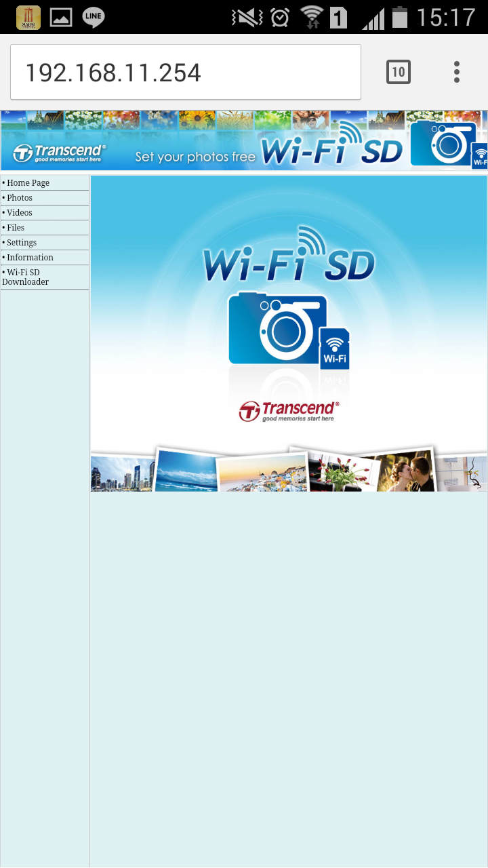
Task: Tap the camera icon in top banner
Action: coord(443,142)
